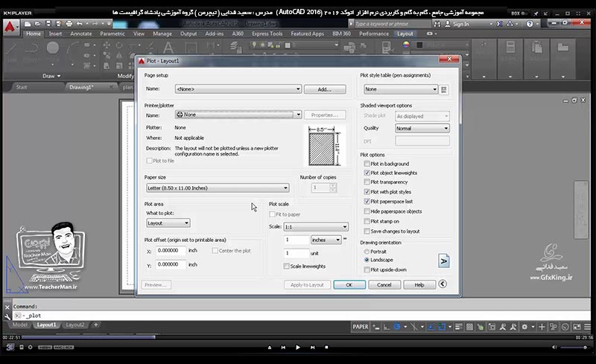Enable Scale lineweights checkbox
The width and height of the screenshot is (596, 364).
pos(287,266)
